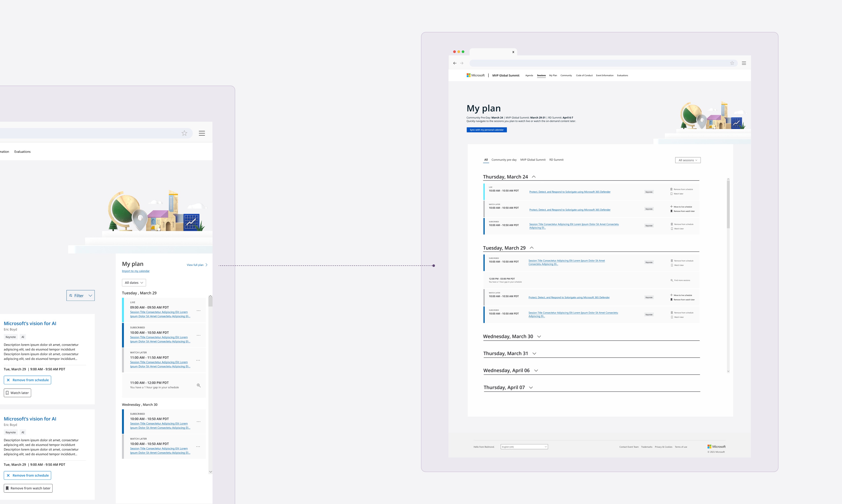
Task: Open more options for the 09:00 AM live session
Action: click(198, 310)
